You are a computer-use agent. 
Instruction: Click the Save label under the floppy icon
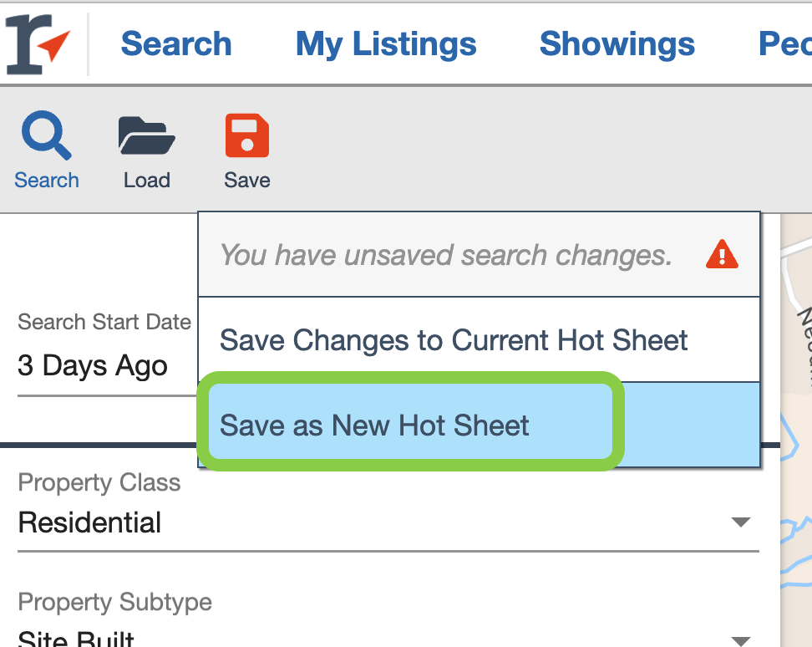click(246, 180)
